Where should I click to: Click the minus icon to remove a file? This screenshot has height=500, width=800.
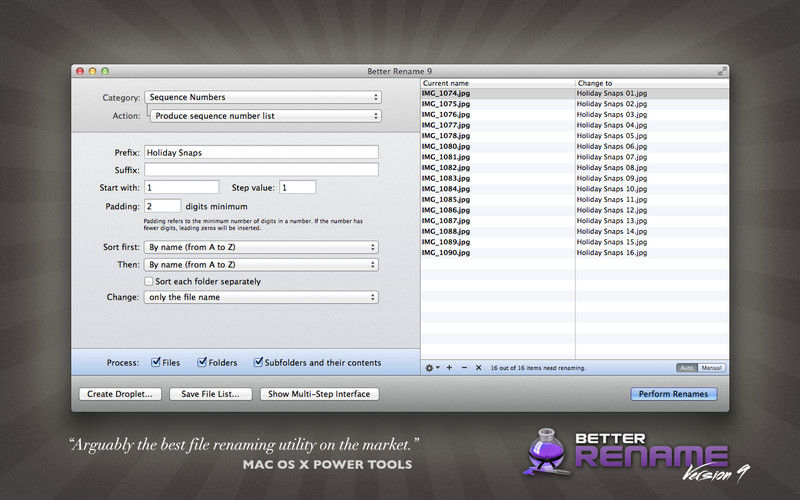pos(464,367)
